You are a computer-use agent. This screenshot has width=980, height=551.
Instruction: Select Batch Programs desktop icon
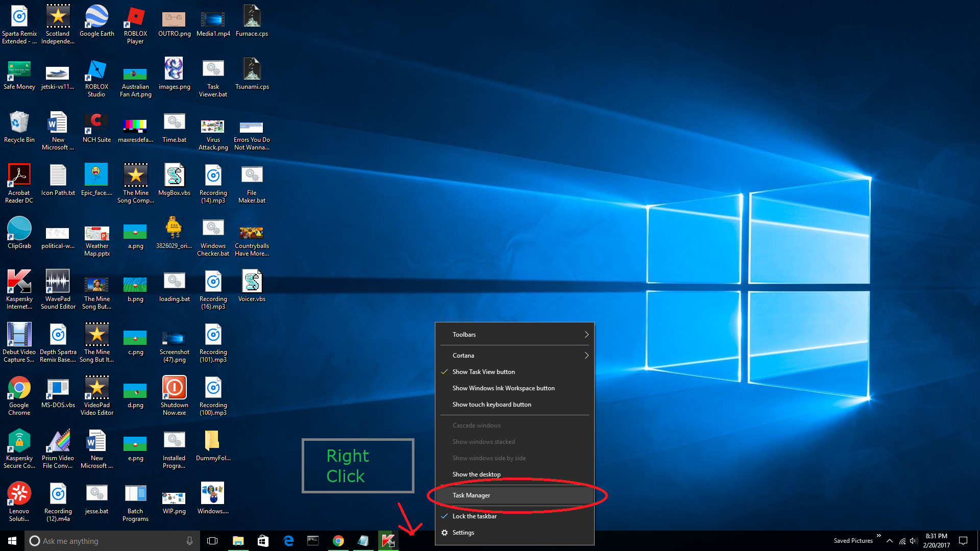point(135,503)
